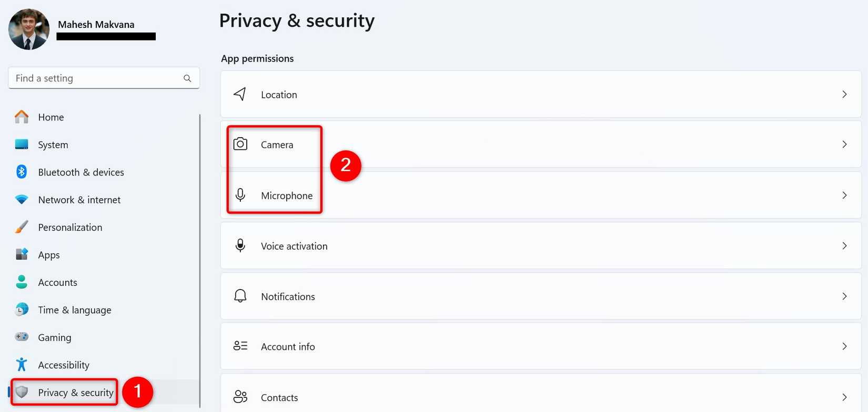The width and height of the screenshot is (868, 412).
Task: Select Personalization in the sidebar
Action: pos(70,227)
